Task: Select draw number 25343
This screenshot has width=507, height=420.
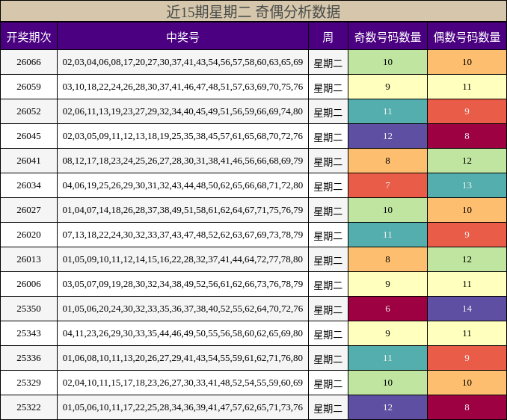Action: (28, 333)
